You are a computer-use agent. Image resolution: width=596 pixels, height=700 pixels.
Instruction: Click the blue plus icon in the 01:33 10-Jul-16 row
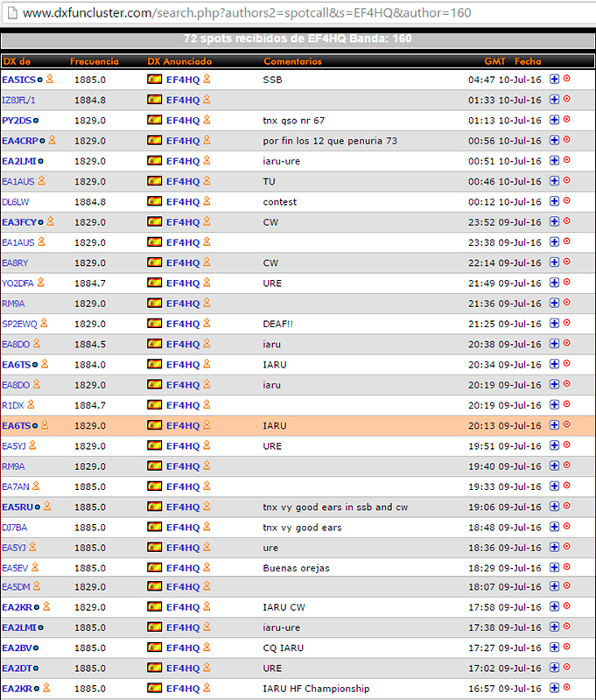click(x=554, y=100)
